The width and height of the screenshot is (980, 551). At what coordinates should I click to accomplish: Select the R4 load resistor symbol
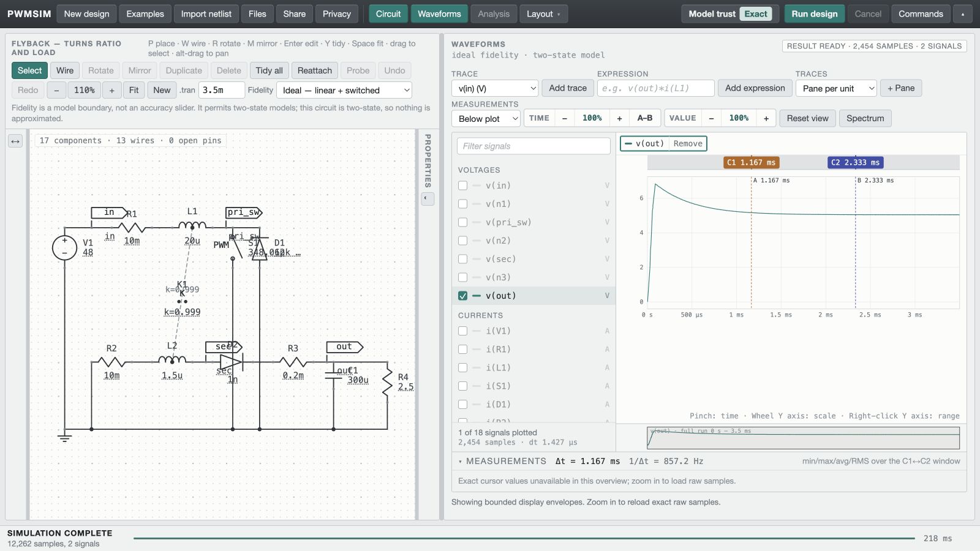(387, 382)
